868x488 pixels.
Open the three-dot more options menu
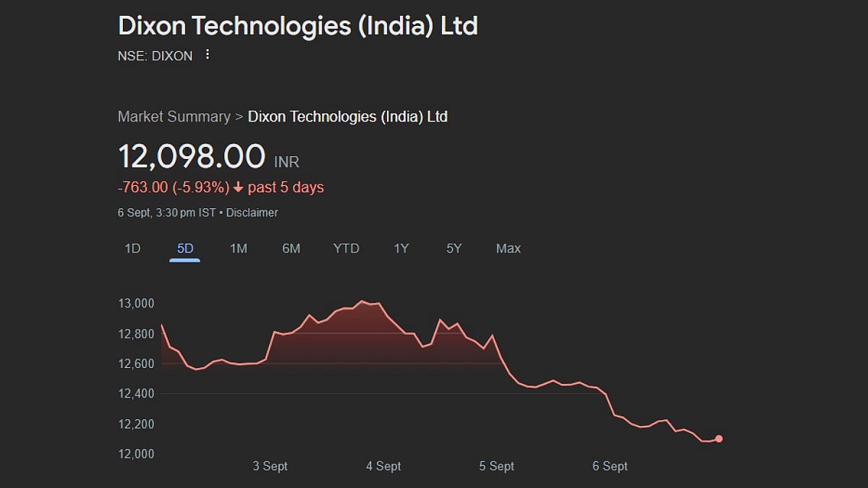coord(208,55)
